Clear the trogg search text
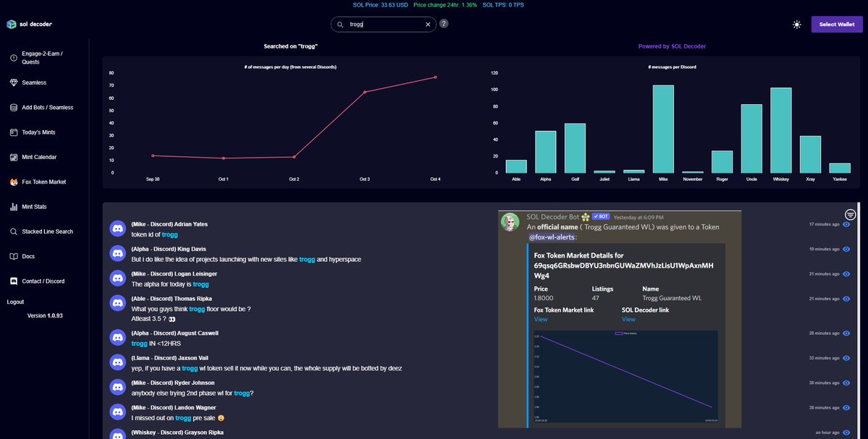This screenshot has width=868, height=439. tap(428, 25)
